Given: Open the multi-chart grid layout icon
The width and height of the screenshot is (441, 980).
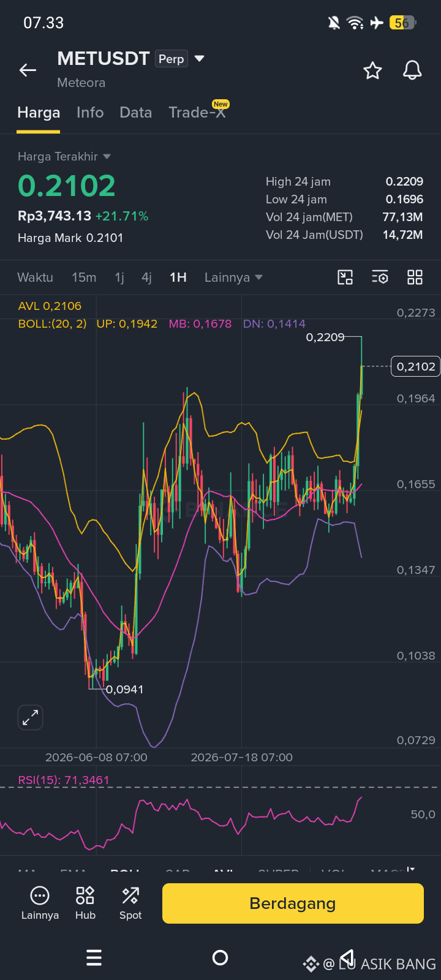Looking at the screenshot, I should pyautogui.click(x=415, y=277).
